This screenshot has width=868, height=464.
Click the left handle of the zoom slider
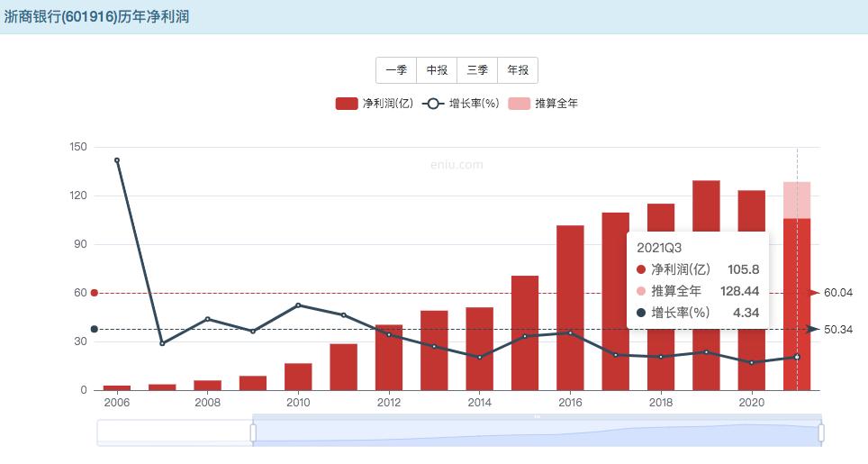pyautogui.click(x=253, y=433)
